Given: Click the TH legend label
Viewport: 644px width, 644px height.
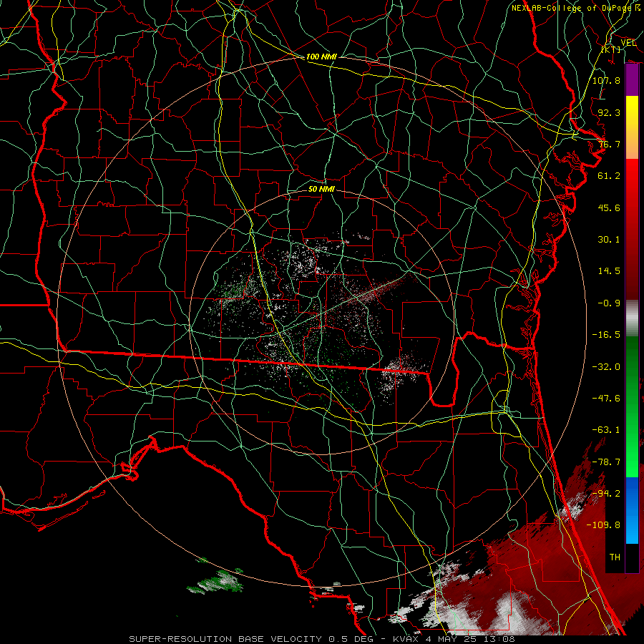Looking at the screenshot, I should coord(615,557).
